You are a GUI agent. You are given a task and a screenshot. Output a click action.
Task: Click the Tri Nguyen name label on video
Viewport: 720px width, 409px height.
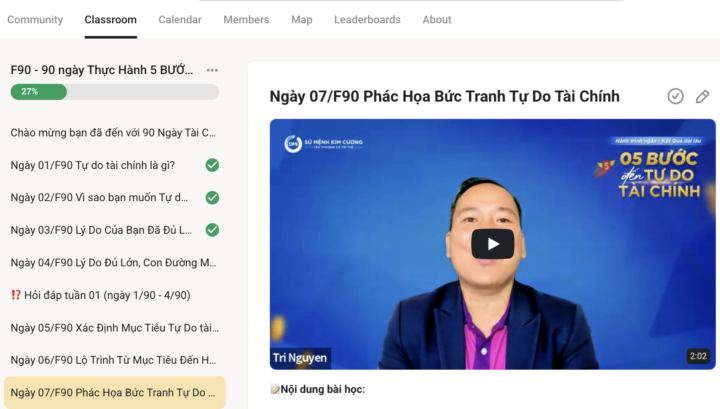[300, 358]
